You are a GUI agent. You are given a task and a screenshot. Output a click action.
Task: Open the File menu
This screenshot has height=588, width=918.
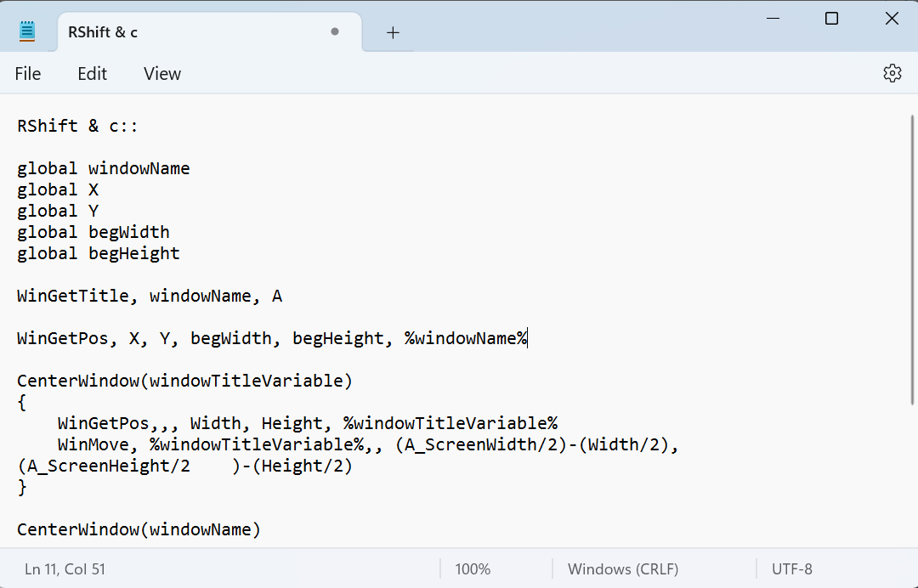[x=28, y=74]
